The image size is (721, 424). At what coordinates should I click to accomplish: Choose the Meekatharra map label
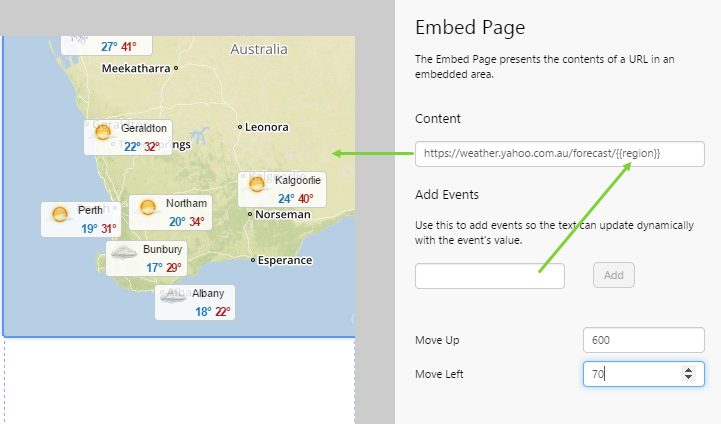pos(137,68)
